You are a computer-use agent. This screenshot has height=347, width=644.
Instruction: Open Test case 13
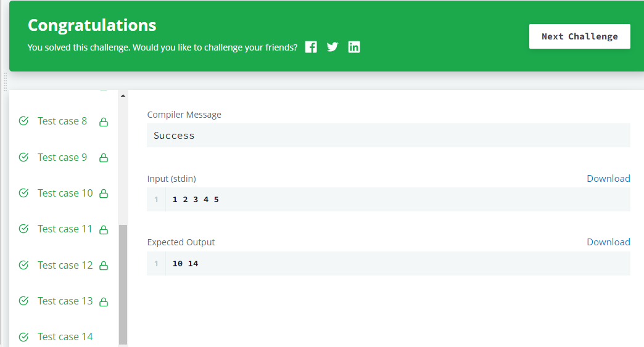coord(65,301)
